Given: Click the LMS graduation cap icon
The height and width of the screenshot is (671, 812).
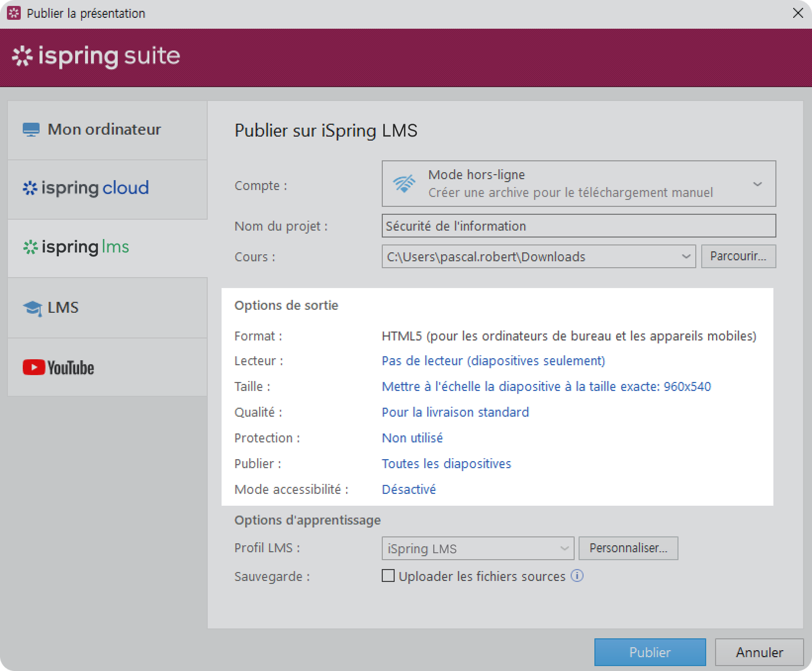Looking at the screenshot, I should pos(33,308).
